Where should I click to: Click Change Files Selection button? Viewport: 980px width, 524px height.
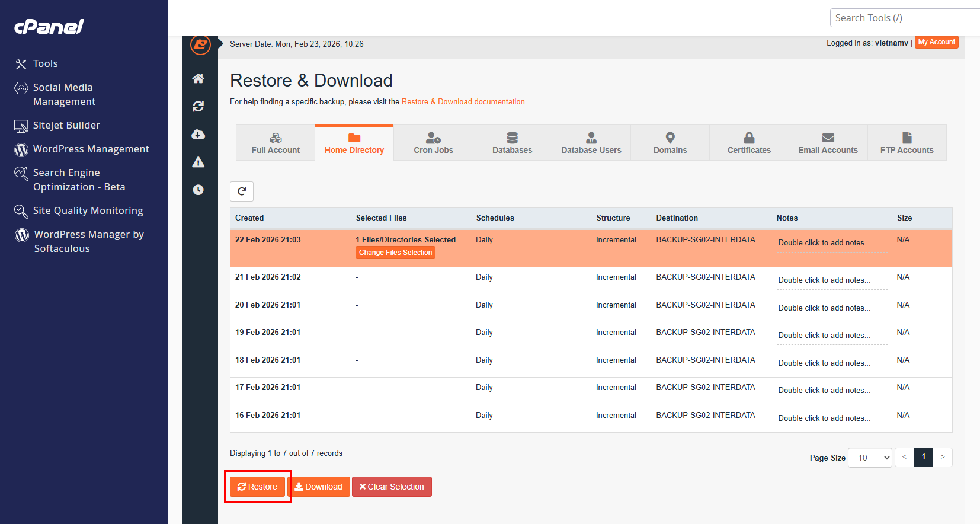coord(395,253)
